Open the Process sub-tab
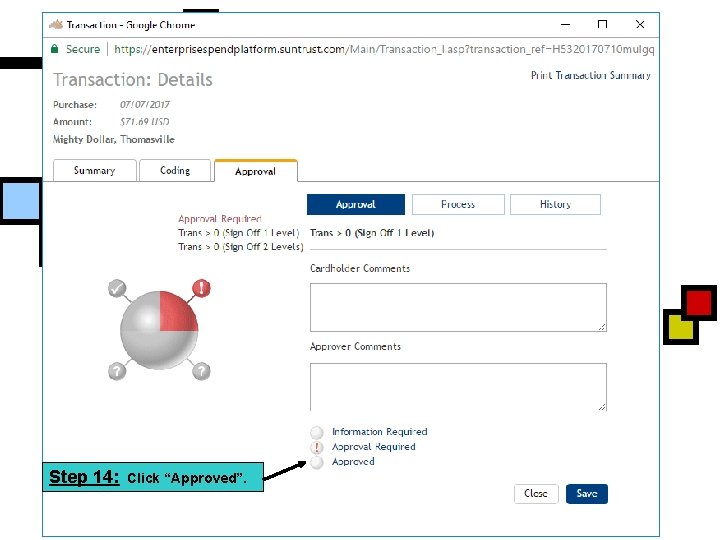720x540 pixels. [x=458, y=204]
